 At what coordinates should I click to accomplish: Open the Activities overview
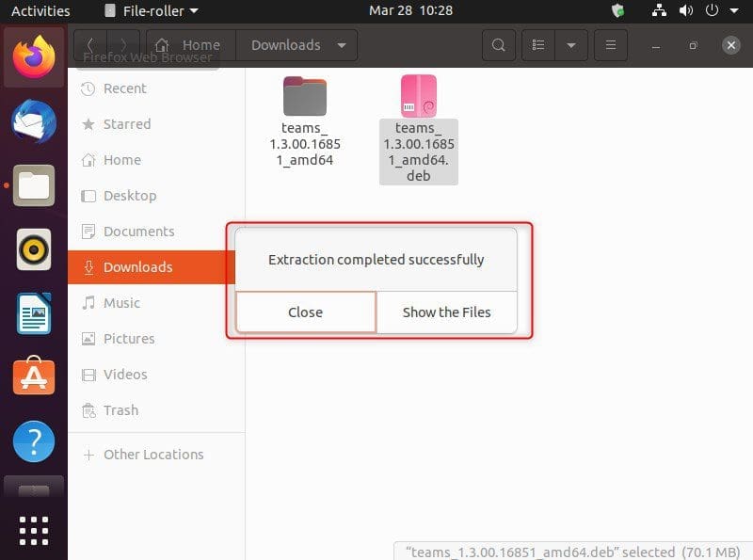coord(40,11)
